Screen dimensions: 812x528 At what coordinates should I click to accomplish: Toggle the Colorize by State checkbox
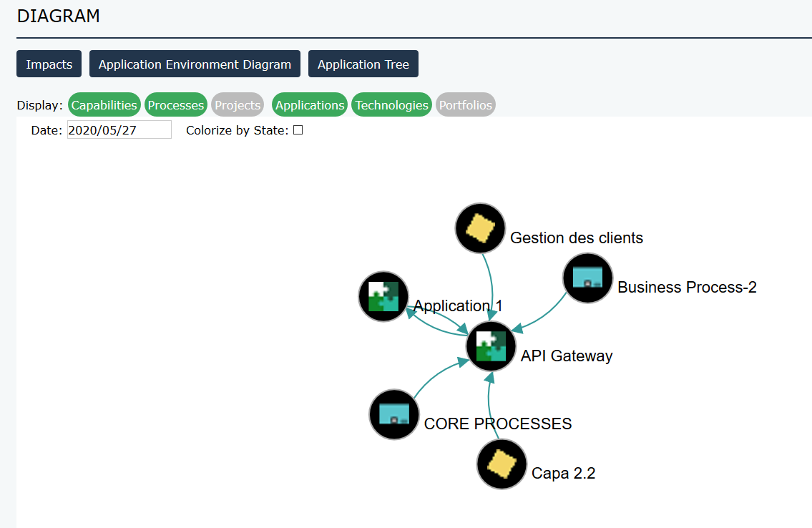[298, 130]
